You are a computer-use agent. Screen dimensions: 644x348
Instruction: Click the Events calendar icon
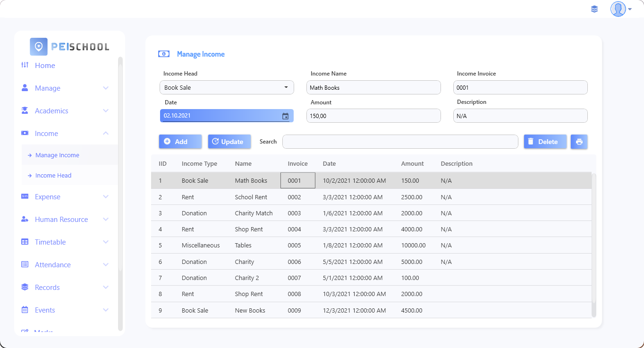tap(25, 310)
